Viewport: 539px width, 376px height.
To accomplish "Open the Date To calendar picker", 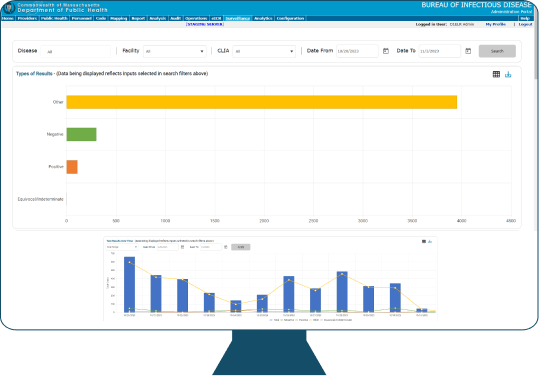I will coord(468,51).
